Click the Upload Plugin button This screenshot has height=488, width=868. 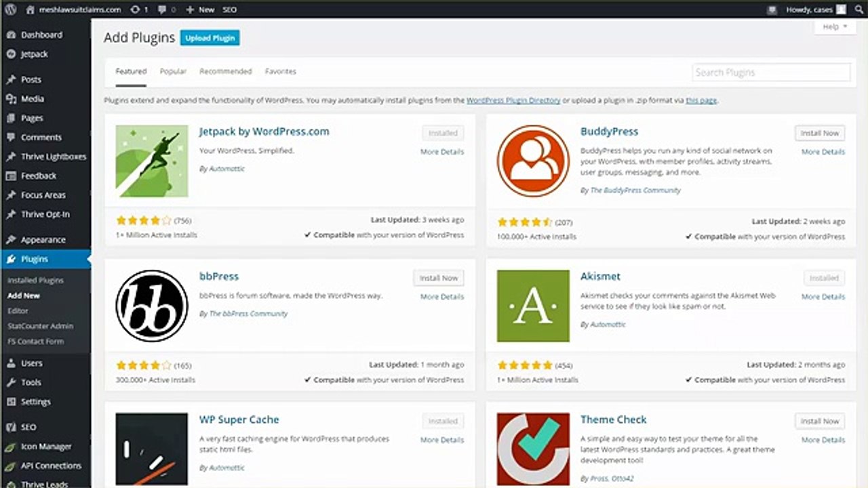point(210,38)
